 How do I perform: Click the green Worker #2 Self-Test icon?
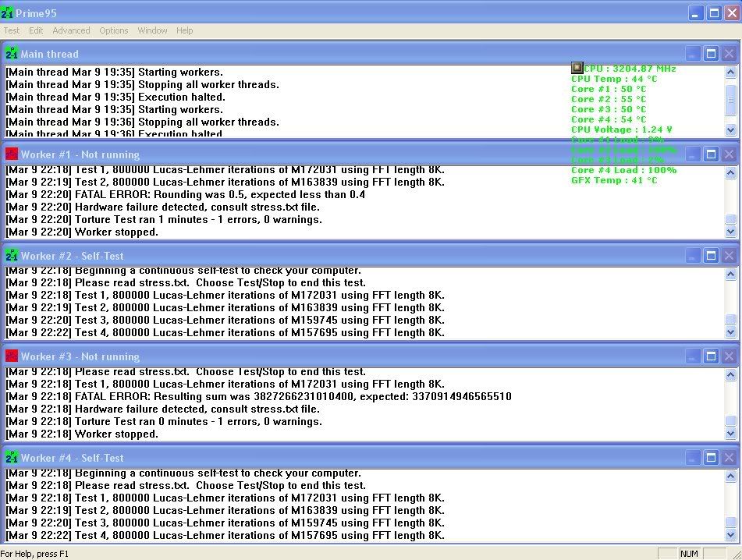click(x=12, y=255)
